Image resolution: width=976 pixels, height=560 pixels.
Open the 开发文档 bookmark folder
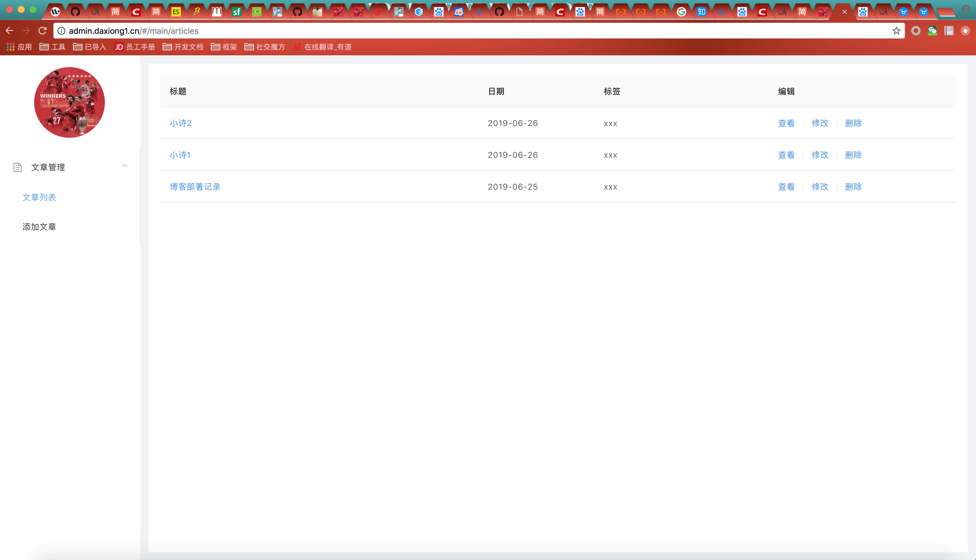[x=183, y=47]
